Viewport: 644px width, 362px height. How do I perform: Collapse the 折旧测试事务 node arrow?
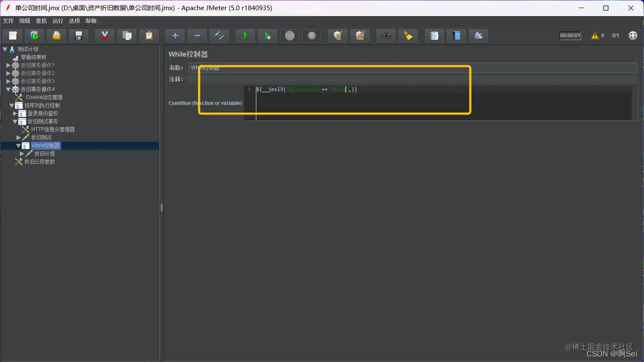15,122
